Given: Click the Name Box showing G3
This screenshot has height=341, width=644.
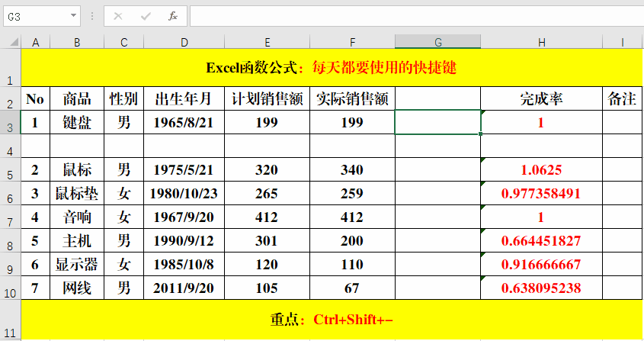Looking at the screenshot, I should (36, 16).
